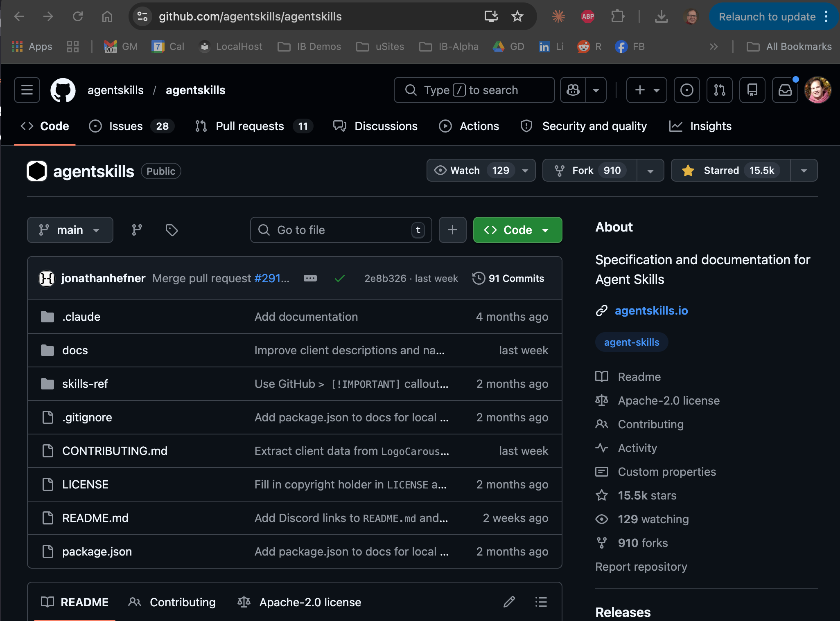Image resolution: width=840 pixels, height=621 pixels.
Task: Open README outline list icon
Action: coord(541,602)
